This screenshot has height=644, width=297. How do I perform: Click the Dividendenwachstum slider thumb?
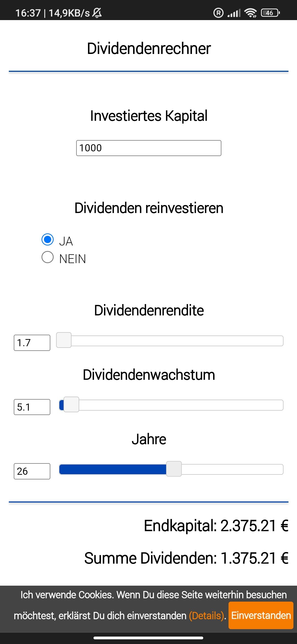(71, 404)
